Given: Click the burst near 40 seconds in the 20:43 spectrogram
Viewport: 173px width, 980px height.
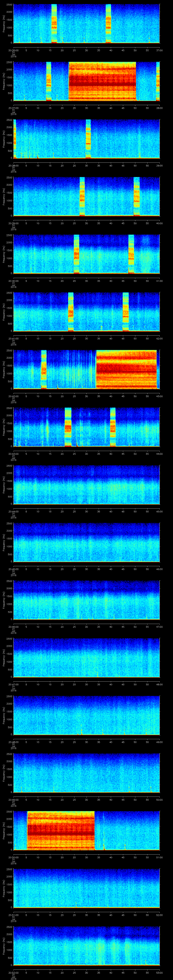Looking at the screenshot, I should tap(113, 427).
